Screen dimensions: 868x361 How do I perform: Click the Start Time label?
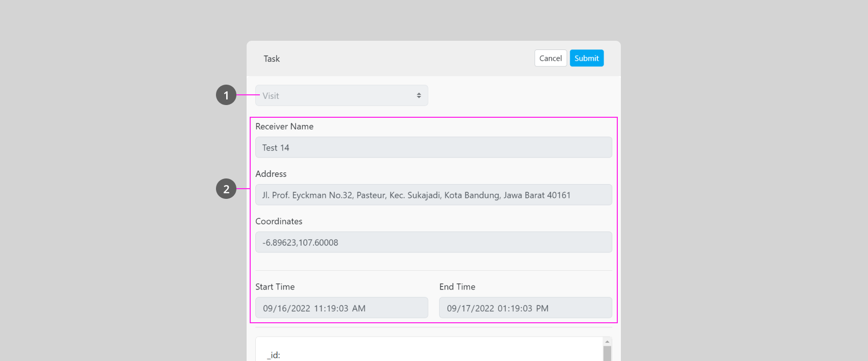coord(275,287)
